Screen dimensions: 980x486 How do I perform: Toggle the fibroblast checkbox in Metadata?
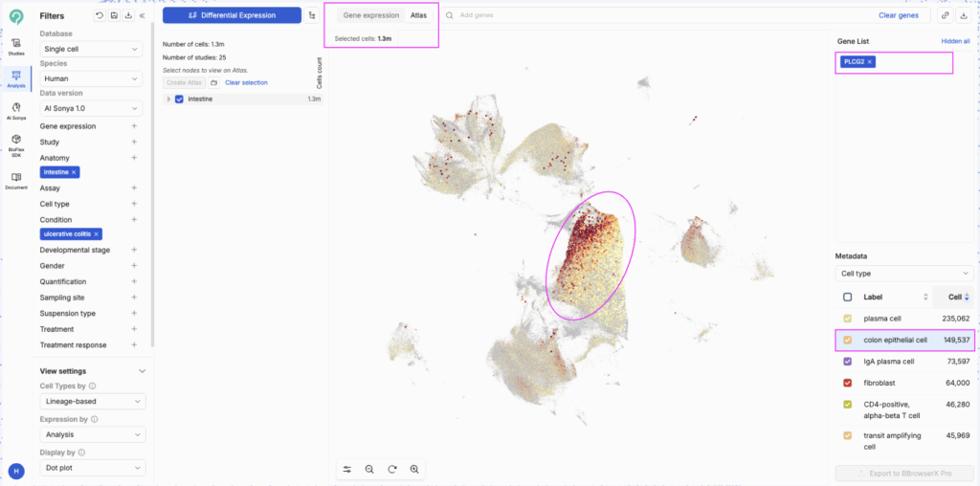(x=847, y=383)
